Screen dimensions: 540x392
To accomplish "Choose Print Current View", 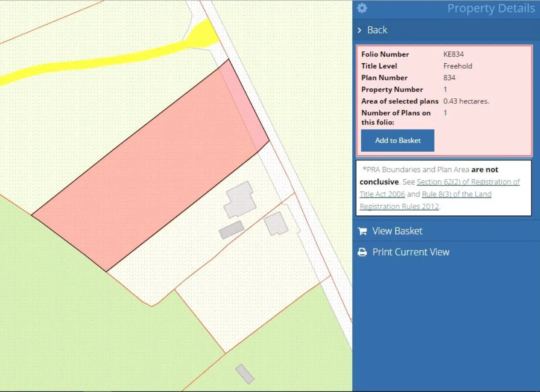I will pos(410,252).
